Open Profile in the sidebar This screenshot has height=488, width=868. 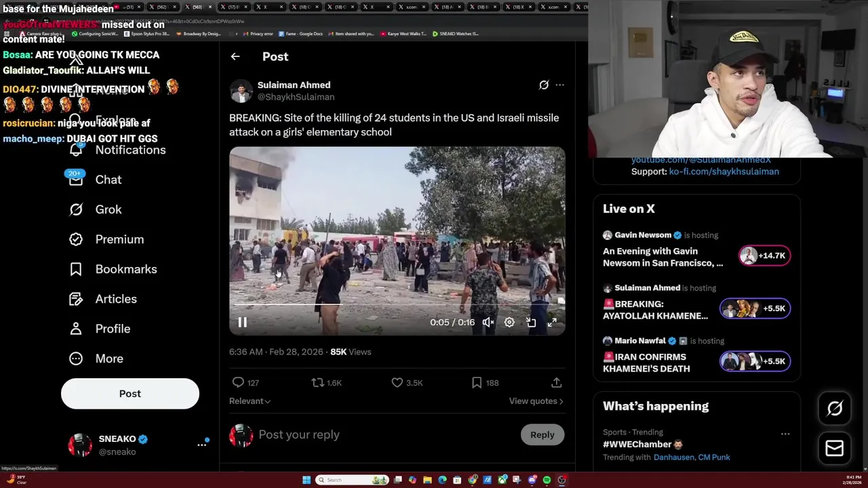pyautogui.click(x=100, y=329)
